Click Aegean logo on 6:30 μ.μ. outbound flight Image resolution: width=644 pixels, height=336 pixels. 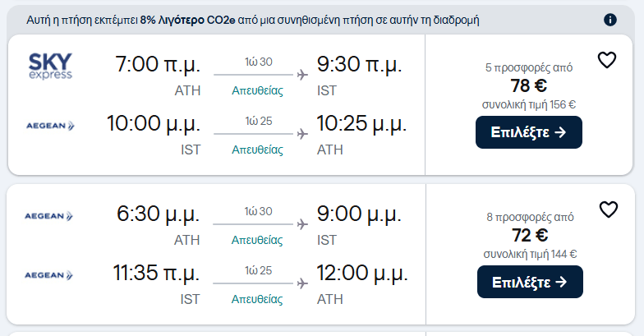(50, 216)
